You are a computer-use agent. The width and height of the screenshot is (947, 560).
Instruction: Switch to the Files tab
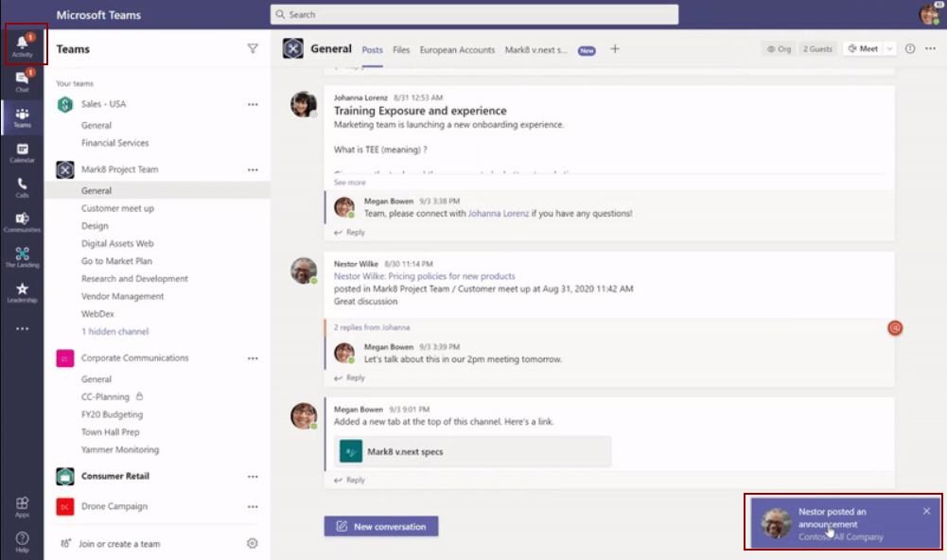(x=401, y=50)
